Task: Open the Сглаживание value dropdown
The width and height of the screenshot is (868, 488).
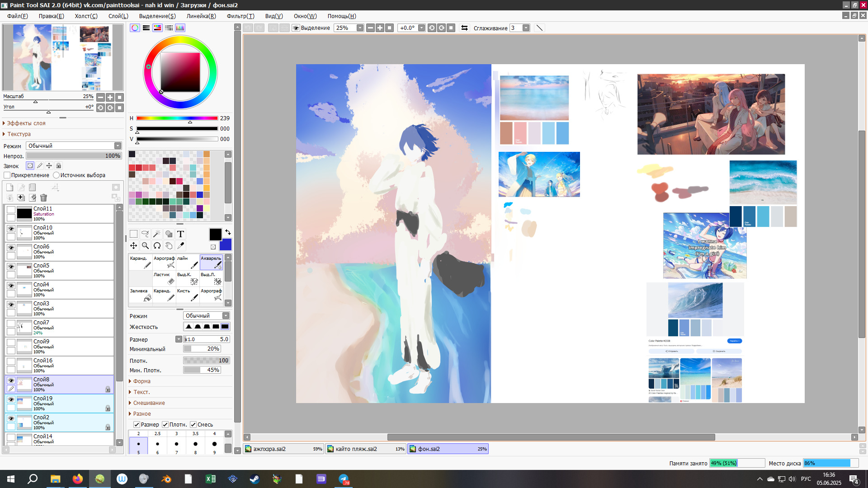Action: pyautogui.click(x=526, y=28)
